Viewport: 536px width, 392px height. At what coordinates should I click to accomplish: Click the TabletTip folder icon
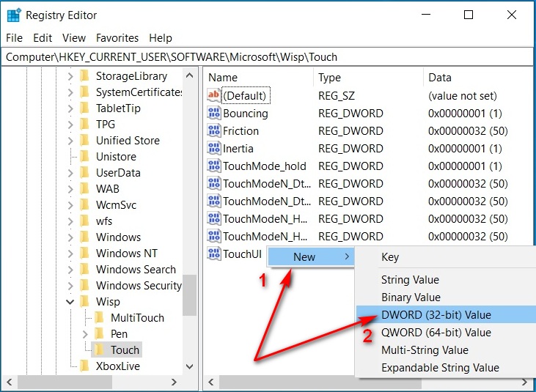coord(85,108)
